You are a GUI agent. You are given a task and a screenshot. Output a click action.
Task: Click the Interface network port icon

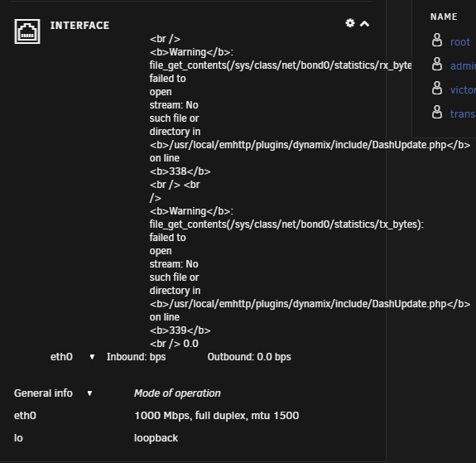pyautogui.click(x=27, y=31)
